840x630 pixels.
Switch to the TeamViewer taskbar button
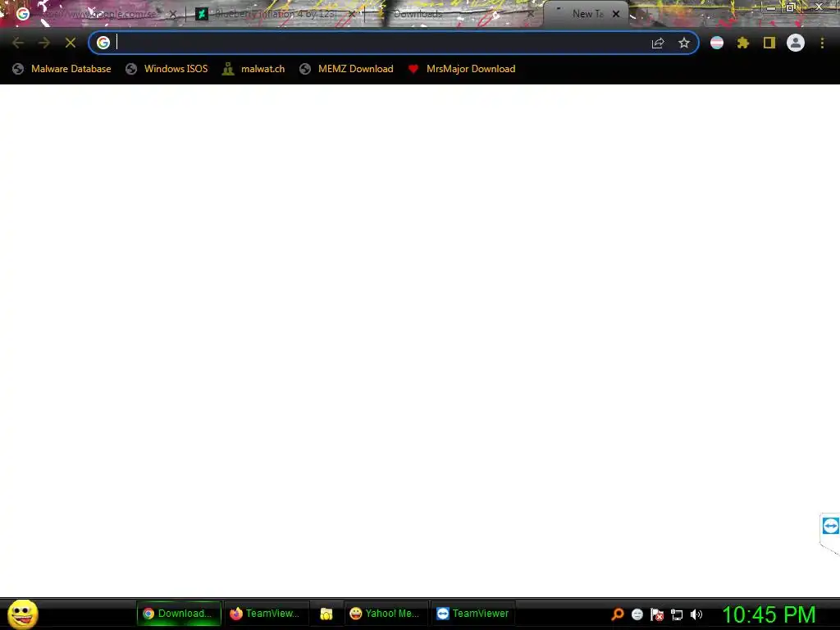[x=473, y=614]
